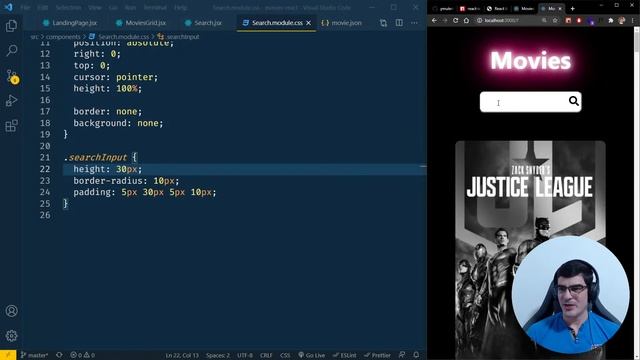Image resolution: width=640 pixels, height=360 pixels.
Task: Click the CSS language mode indicator
Action: [285, 355]
